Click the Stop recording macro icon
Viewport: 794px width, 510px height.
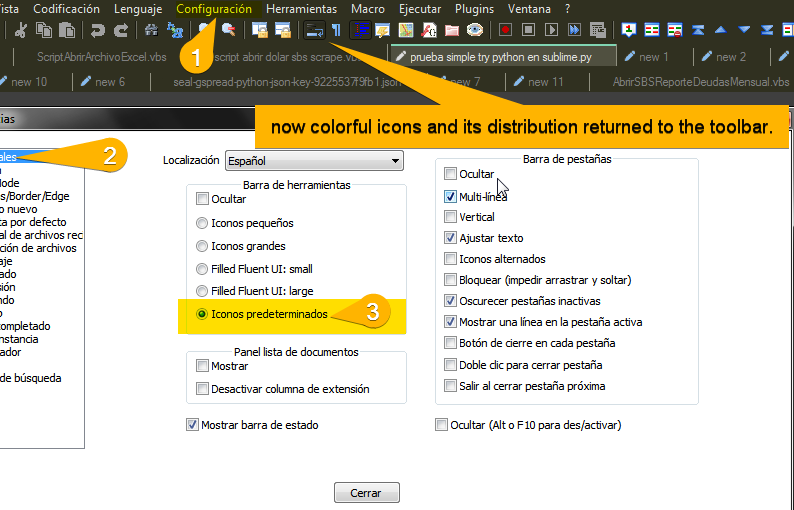[528, 30]
